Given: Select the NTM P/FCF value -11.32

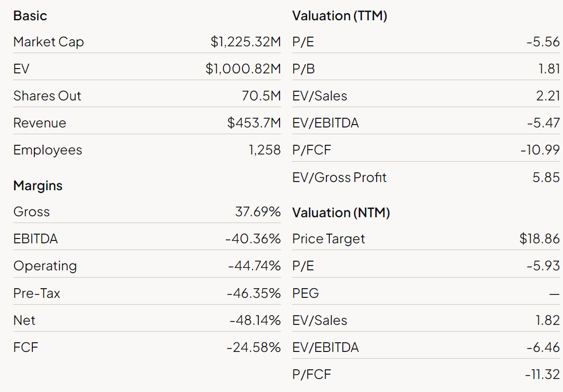Looking at the screenshot, I should click(542, 375).
